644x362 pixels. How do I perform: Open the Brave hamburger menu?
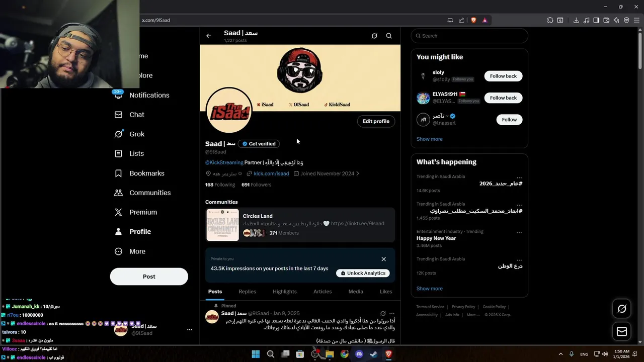636,20
